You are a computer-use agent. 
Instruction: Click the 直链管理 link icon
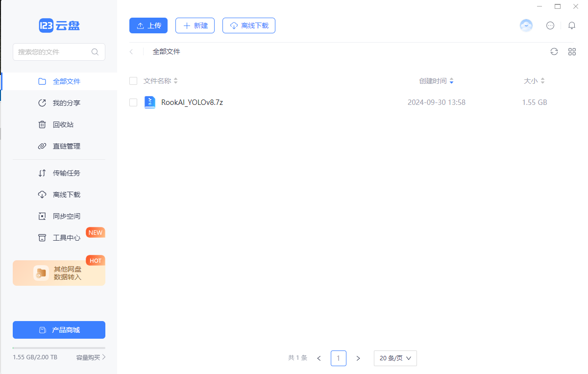(x=42, y=146)
